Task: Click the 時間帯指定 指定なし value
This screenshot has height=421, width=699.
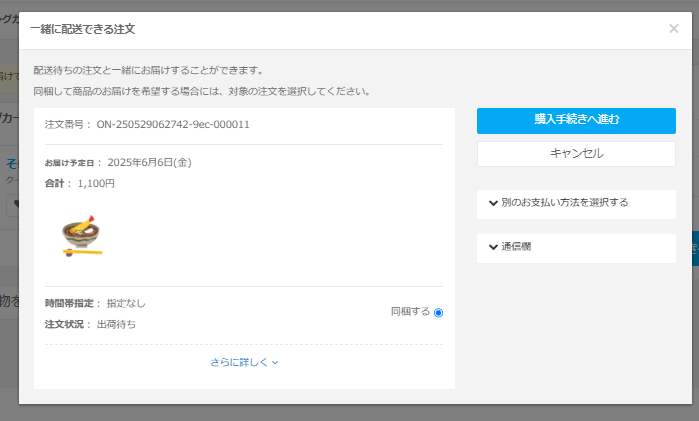Action: [x=126, y=303]
